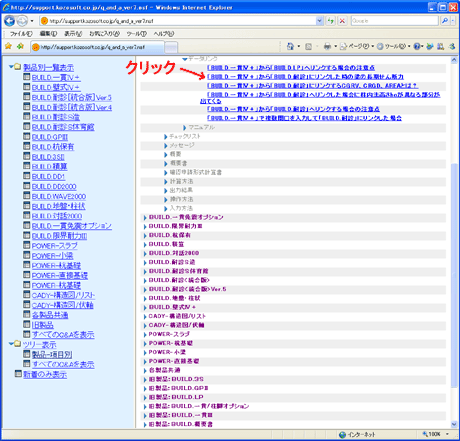This screenshot has width=460, height=441.
Task: Click the vertical scrollbar thumb
Action: point(454,275)
